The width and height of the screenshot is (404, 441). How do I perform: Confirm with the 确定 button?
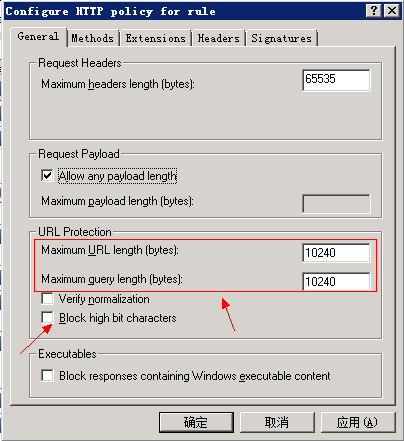pyautogui.click(x=196, y=422)
